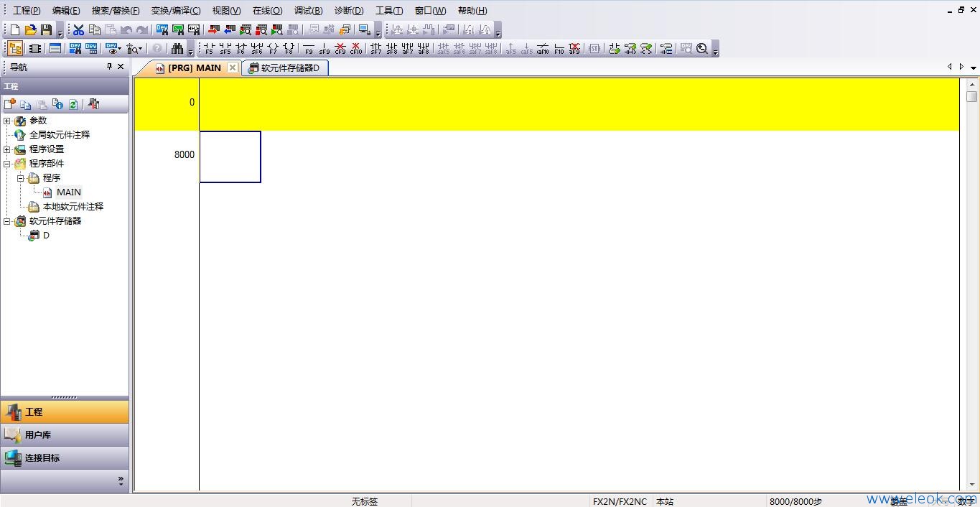Click the binoculars find icon

click(177, 49)
